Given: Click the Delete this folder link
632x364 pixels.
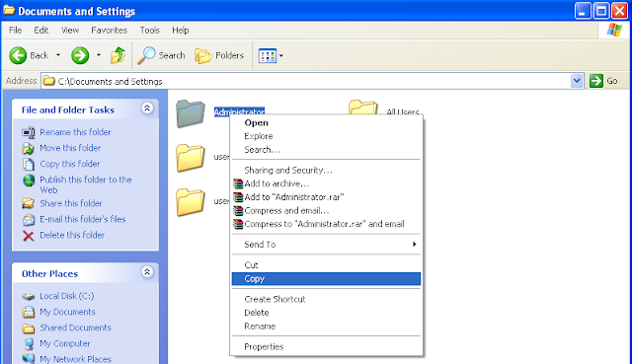Looking at the screenshot, I should (x=72, y=235).
